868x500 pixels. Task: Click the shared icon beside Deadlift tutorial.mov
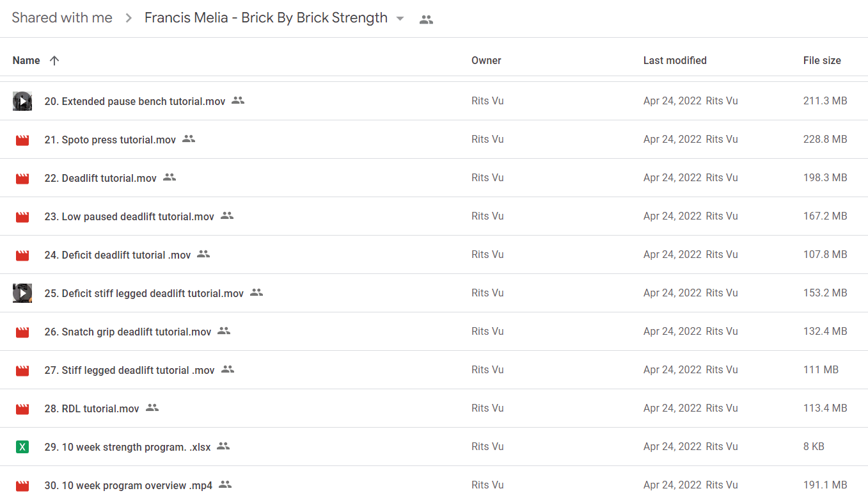[x=170, y=177]
